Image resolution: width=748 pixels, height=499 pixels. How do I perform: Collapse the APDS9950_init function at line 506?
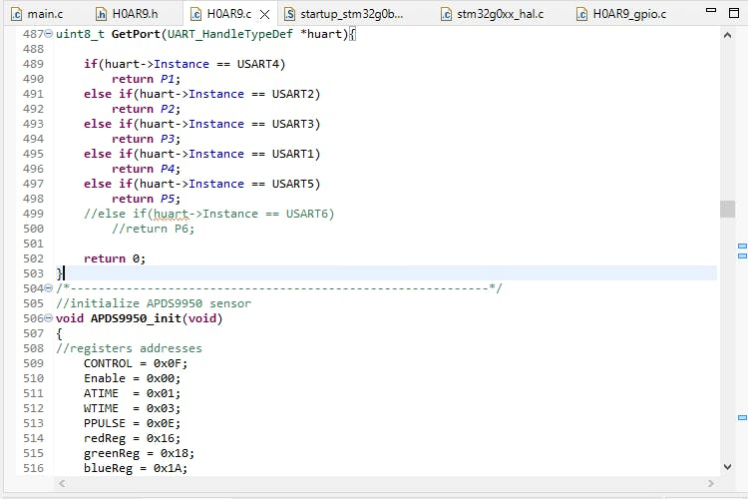tap(51, 319)
